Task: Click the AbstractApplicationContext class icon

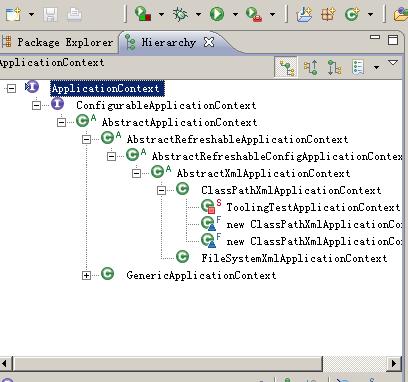Action: (83, 121)
